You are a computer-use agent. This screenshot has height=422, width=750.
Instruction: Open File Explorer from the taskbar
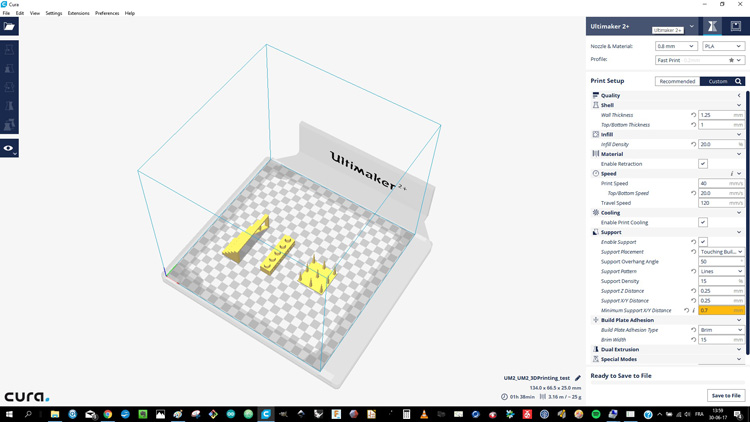[55, 414]
